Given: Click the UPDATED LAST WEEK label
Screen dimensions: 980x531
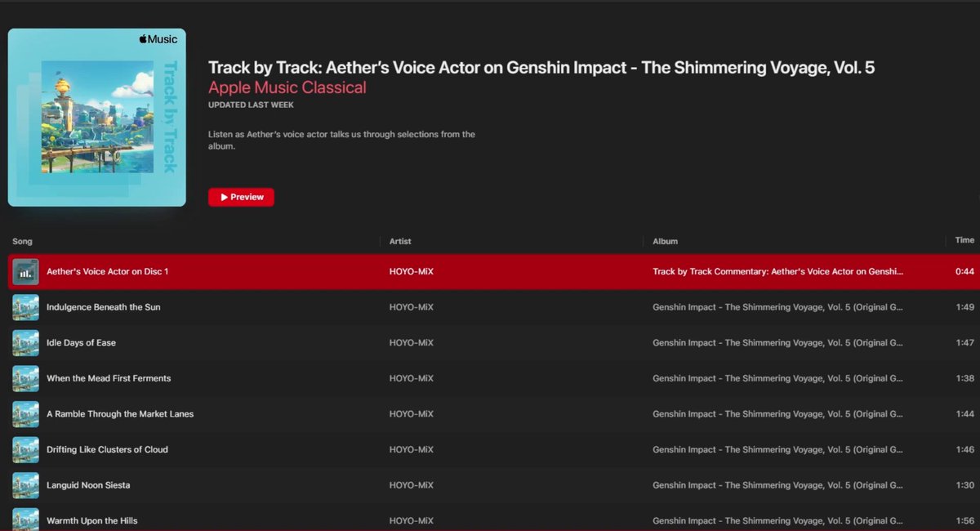Looking at the screenshot, I should (x=251, y=105).
